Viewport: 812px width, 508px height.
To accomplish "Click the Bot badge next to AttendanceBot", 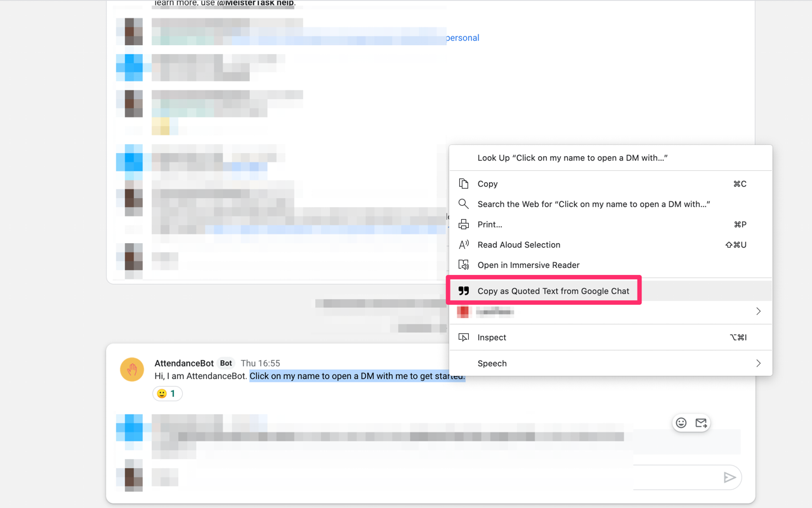I will coord(226,363).
